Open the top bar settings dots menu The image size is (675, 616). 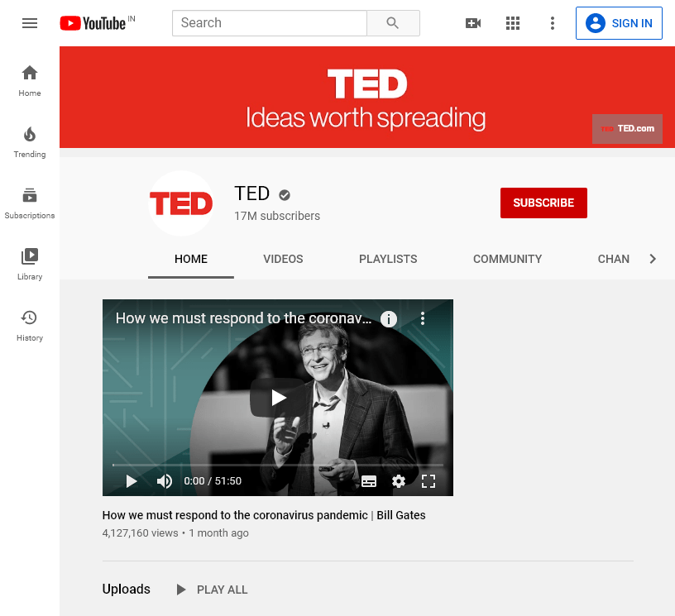click(553, 23)
